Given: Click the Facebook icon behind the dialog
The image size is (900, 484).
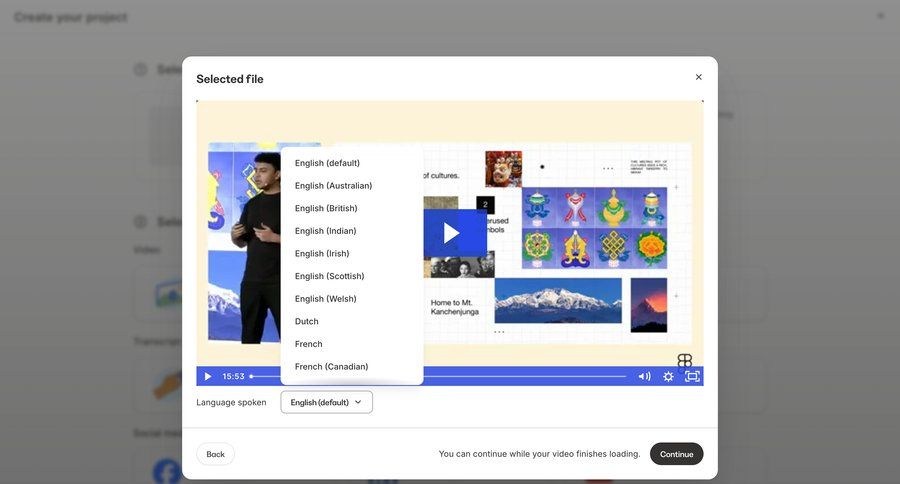Looking at the screenshot, I should tap(166, 471).
